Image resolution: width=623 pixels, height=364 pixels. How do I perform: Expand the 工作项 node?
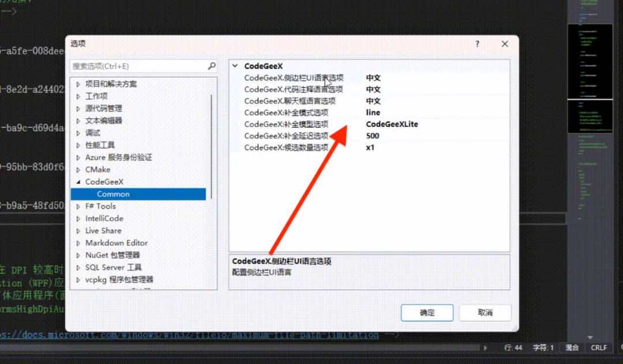78,96
